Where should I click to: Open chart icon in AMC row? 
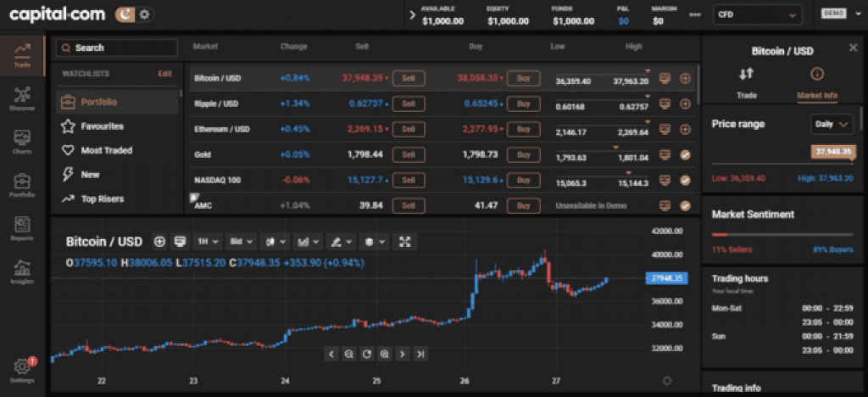click(665, 205)
